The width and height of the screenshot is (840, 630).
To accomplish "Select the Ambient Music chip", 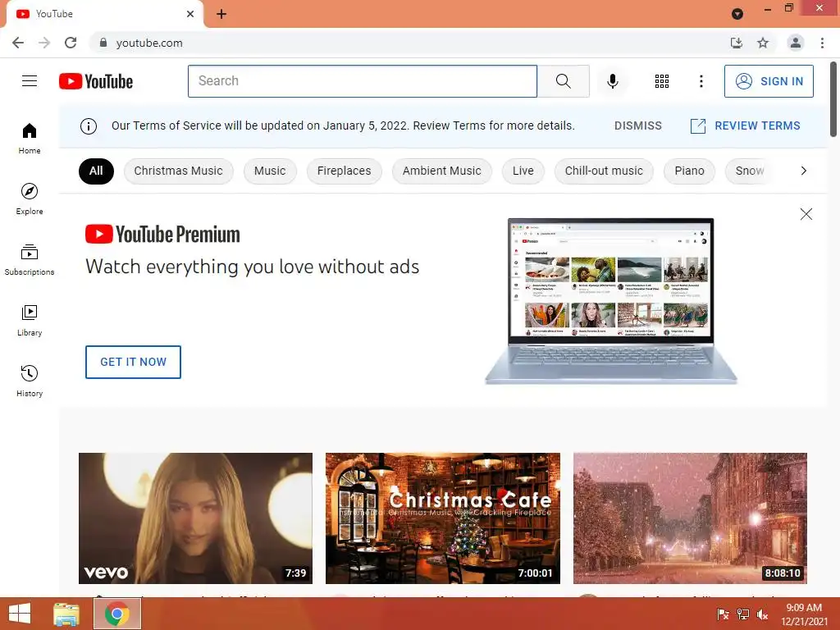I will 442,171.
